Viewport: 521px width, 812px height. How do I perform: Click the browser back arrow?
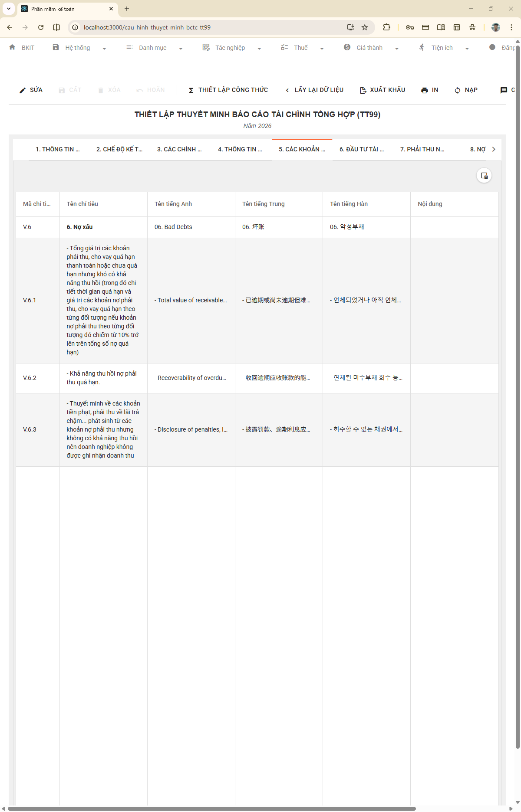10,27
